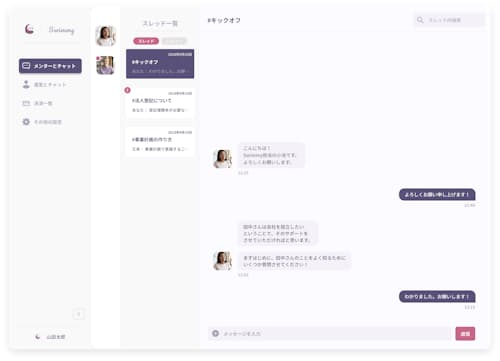Screen dimensions: 500x361
Task: Click the calendar-style icon in the sidebar
Action: tap(26, 103)
